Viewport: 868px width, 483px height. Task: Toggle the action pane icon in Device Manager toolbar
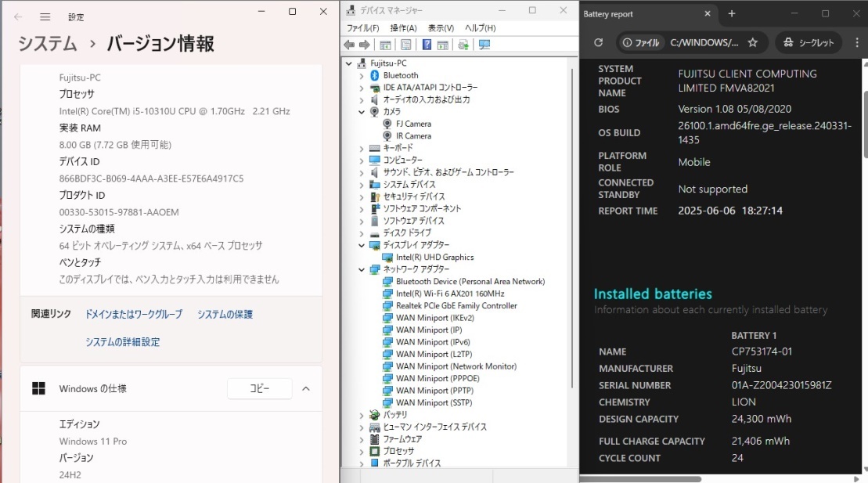[442, 45]
